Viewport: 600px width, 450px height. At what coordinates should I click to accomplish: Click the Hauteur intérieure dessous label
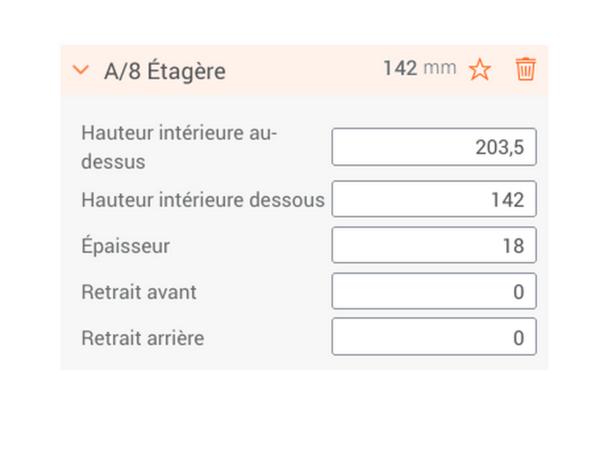(202, 199)
